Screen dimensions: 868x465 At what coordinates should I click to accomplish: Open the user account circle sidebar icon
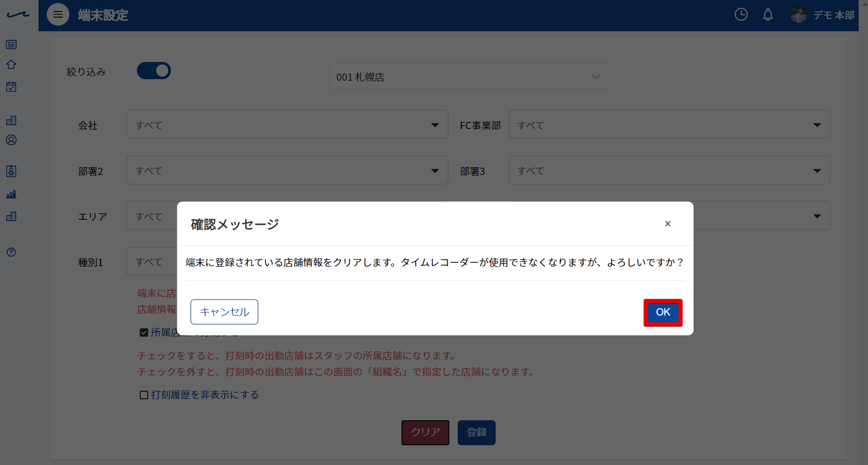click(x=11, y=140)
